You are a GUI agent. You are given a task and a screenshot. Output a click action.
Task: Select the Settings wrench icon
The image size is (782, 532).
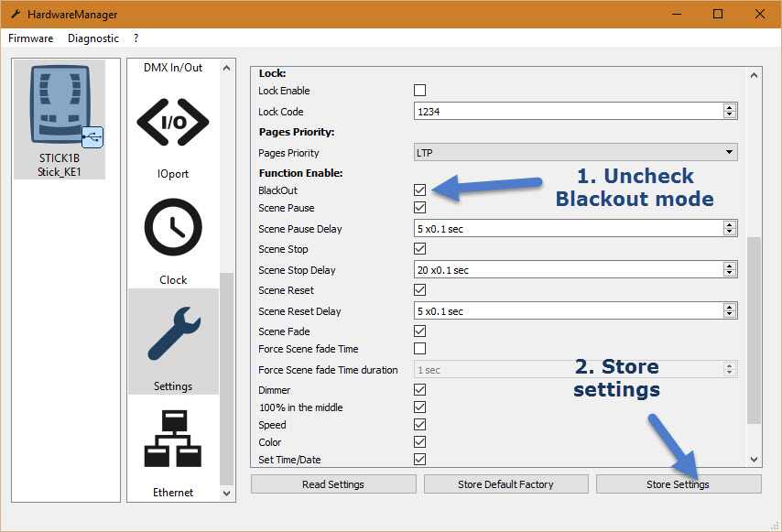pos(173,333)
